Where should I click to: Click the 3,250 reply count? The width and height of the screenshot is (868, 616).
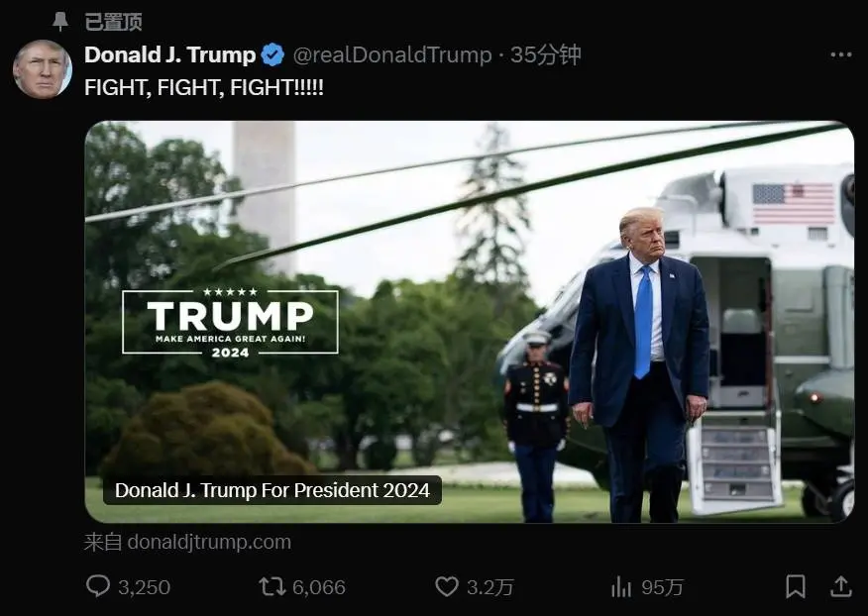[x=144, y=587]
